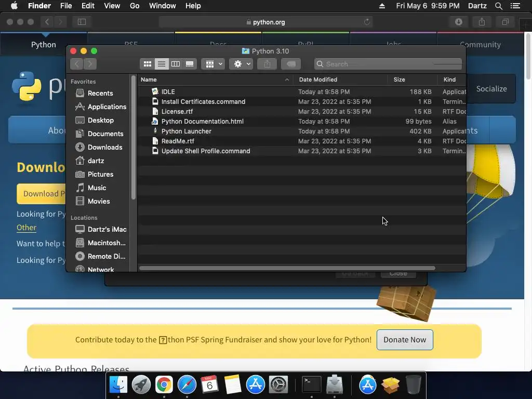Image resolution: width=532 pixels, height=399 pixels.
Task: Toggle the Safari sidebar button
Action: click(82, 22)
